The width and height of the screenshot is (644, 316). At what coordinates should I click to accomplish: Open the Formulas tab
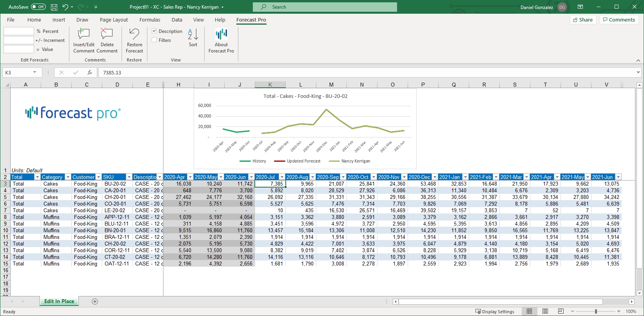coord(150,20)
